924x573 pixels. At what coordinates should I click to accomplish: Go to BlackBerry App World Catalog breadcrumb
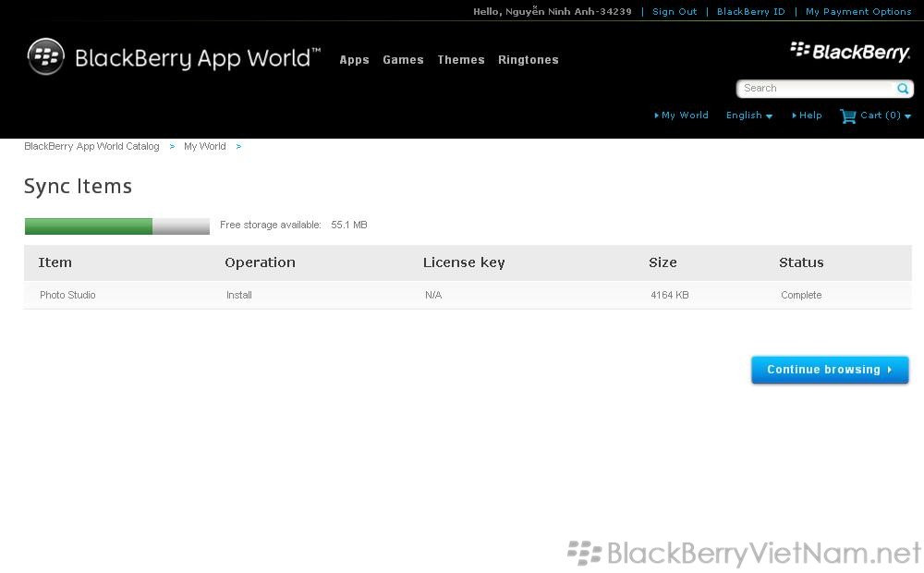(x=91, y=146)
